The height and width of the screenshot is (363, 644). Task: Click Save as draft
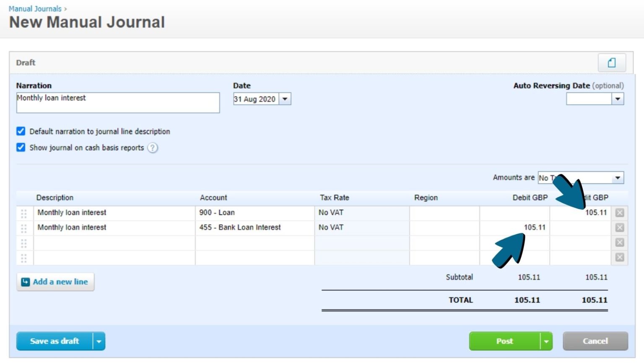tap(54, 341)
